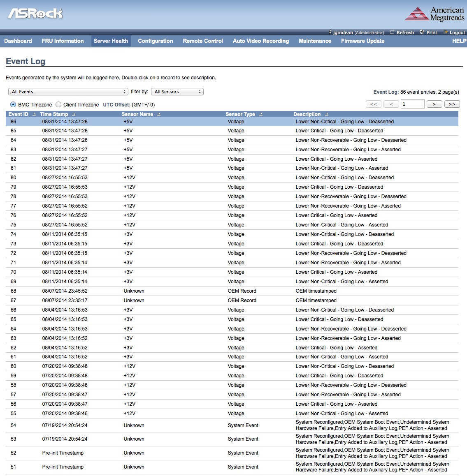This screenshot has height=476, width=467.
Task: Open Remote Control menu
Action: (203, 41)
